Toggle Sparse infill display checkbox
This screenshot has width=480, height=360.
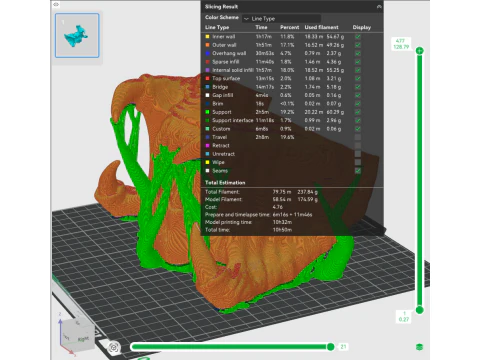pyautogui.click(x=358, y=62)
